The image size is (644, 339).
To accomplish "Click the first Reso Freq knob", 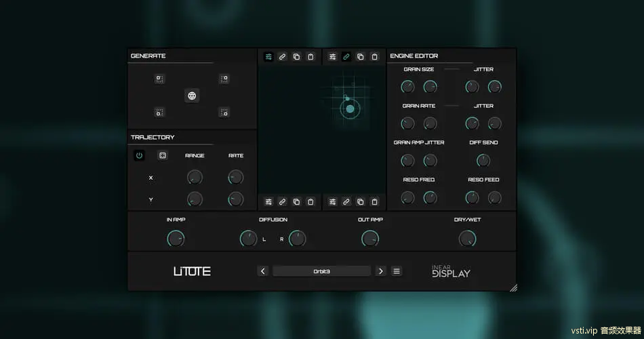I will click(x=407, y=198).
